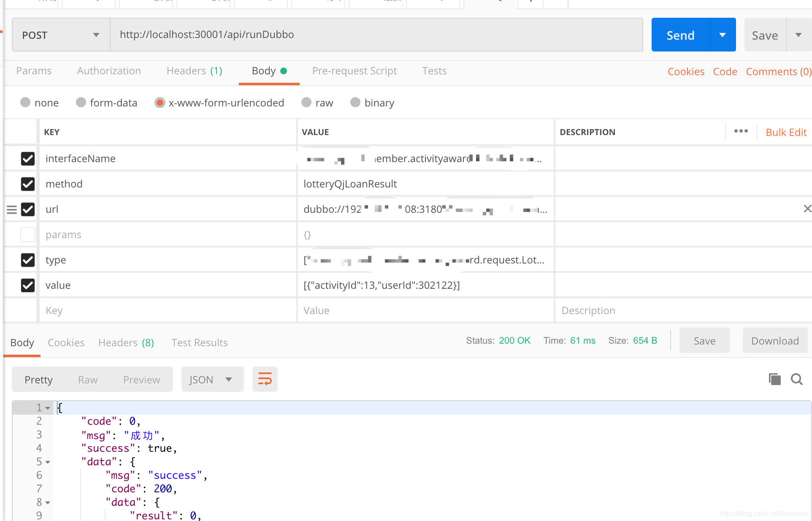Uncheck the interfaceName row checkbox
Screen dimensions: 812x521
[28, 159]
